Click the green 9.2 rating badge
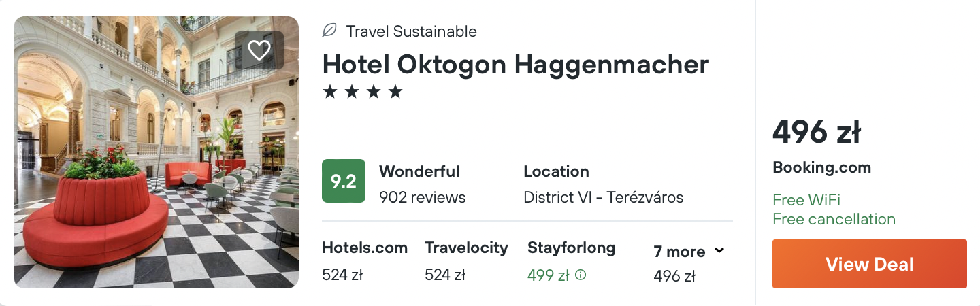The height and width of the screenshot is (306, 980). coord(344,181)
